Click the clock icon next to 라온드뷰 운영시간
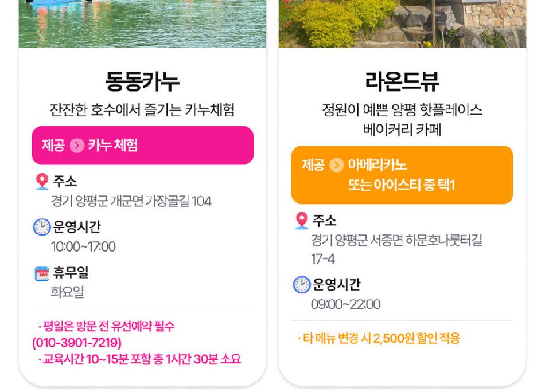 pos(302,285)
